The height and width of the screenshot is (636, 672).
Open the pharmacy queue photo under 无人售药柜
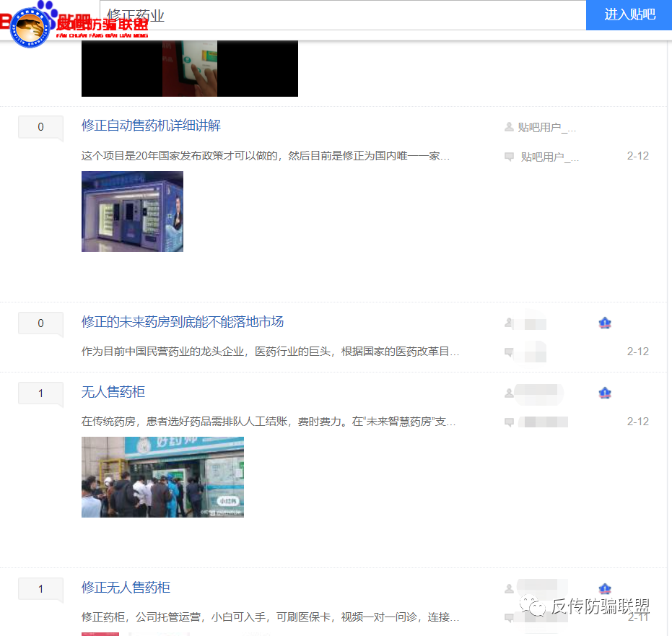(x=163, y=477)
